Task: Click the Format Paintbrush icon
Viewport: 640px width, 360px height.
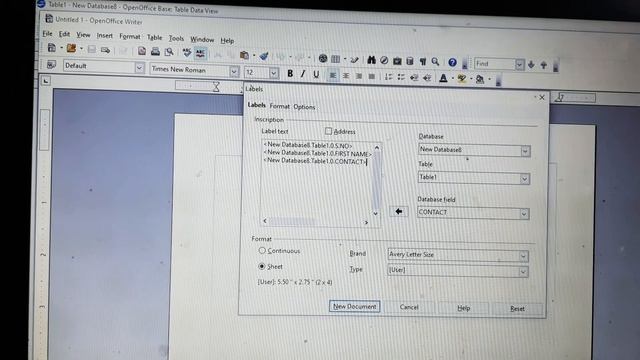Action: tap(264, 56)
